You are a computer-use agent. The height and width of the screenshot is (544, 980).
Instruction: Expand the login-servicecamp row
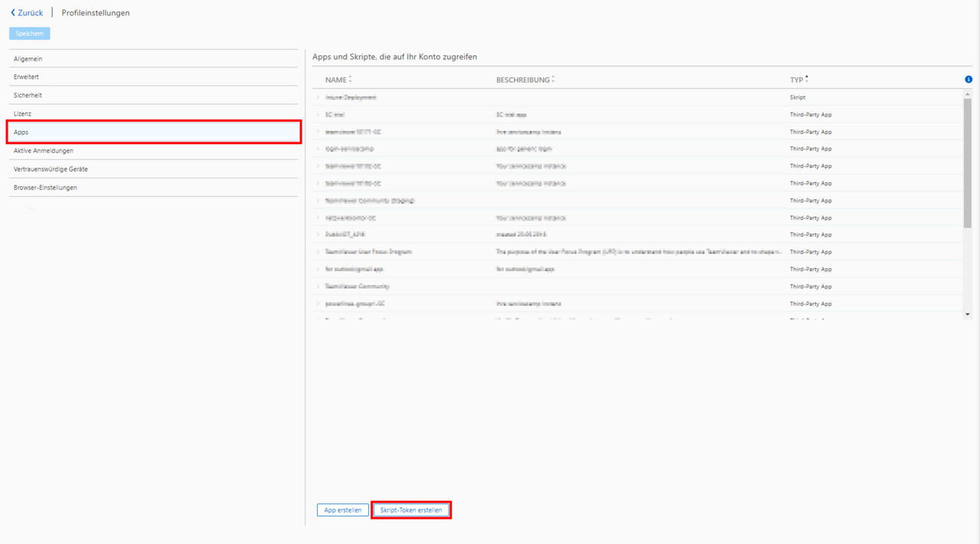(x=318, y=149)
